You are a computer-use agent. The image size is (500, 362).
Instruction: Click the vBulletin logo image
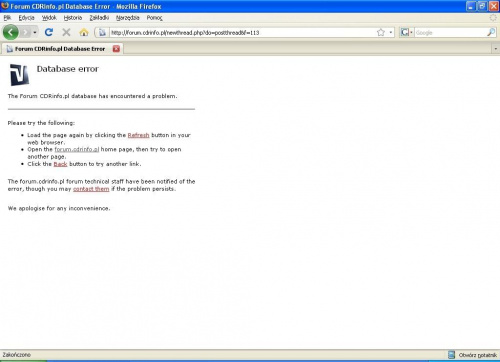19,75
